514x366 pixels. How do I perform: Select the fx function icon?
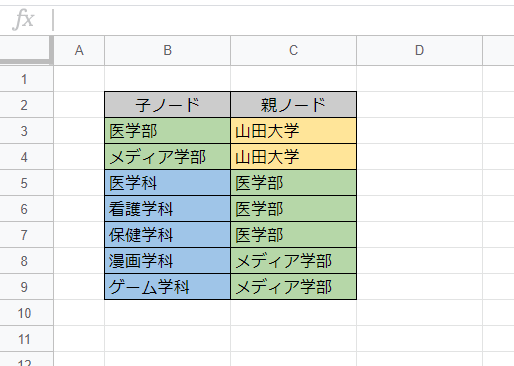point(23,20)
